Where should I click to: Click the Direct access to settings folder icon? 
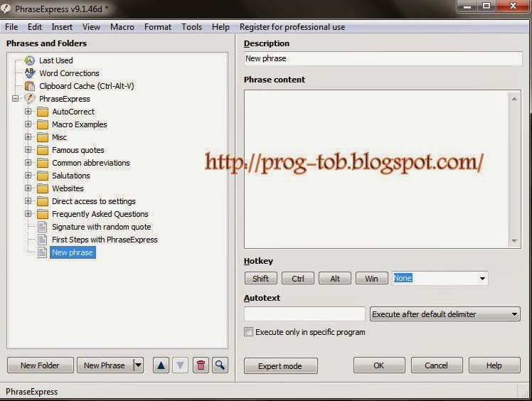(43, 201)
